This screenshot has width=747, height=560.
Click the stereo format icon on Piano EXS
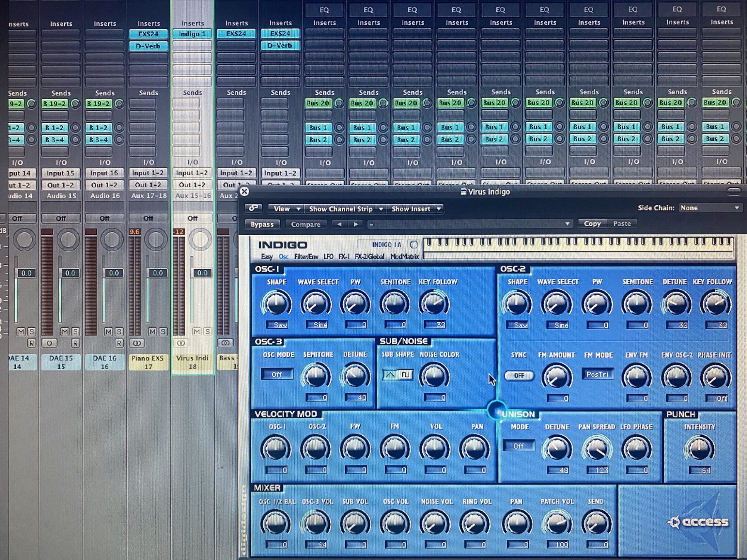[137, 343]
